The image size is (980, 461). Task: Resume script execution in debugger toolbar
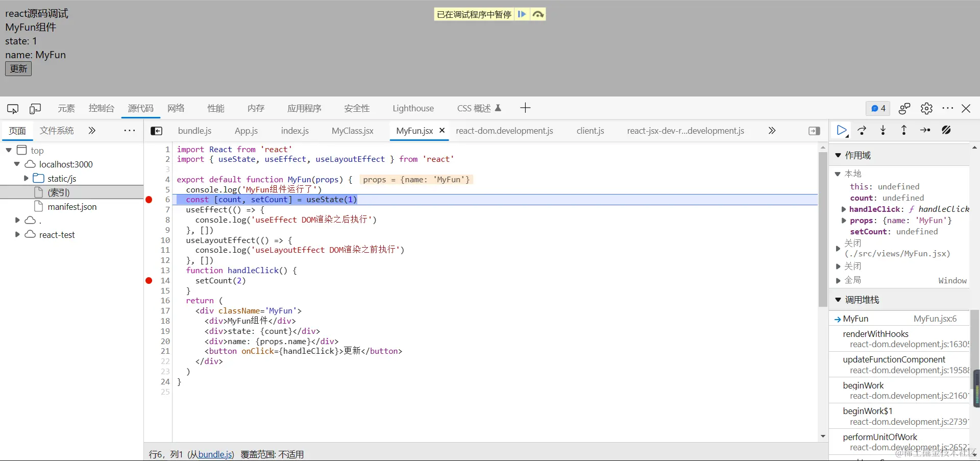tap(842, 130)
